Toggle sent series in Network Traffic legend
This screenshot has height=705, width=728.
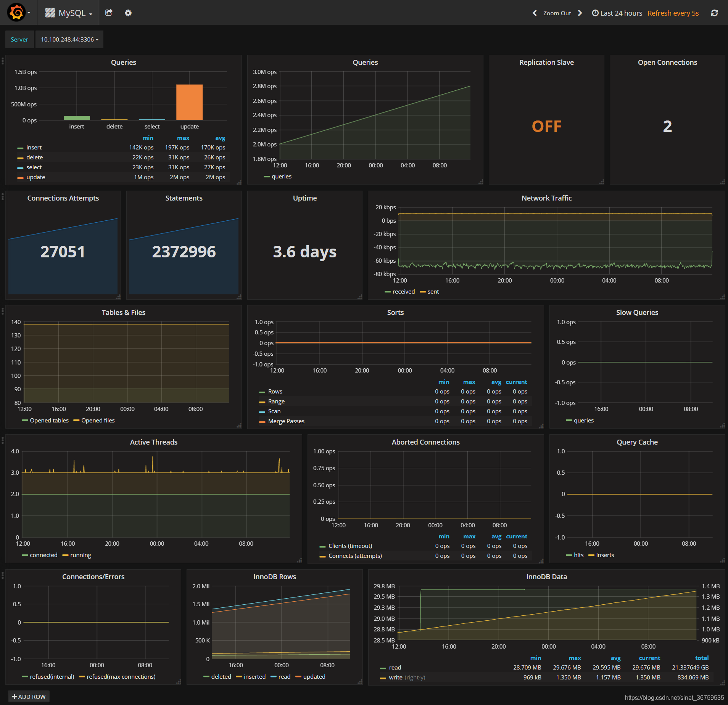click(433, 291)
